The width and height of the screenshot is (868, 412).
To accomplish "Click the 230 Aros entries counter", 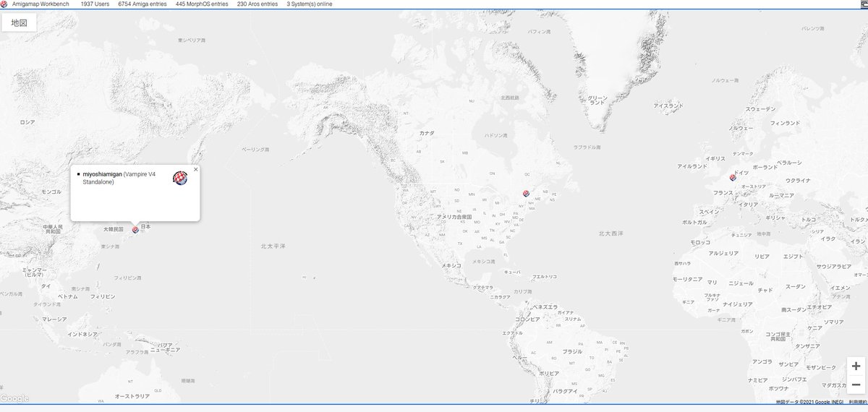I will click(x=257, y=4).
